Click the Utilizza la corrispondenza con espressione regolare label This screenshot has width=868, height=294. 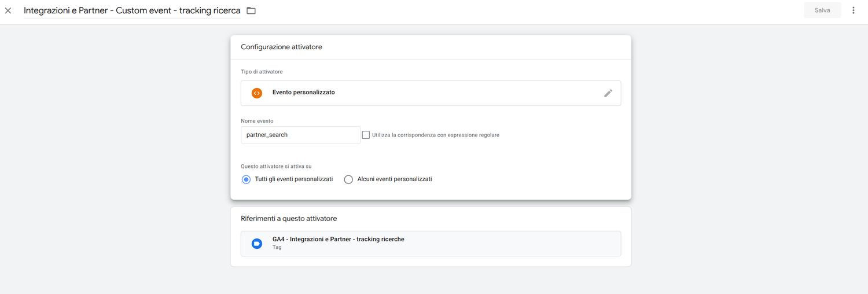435,135
